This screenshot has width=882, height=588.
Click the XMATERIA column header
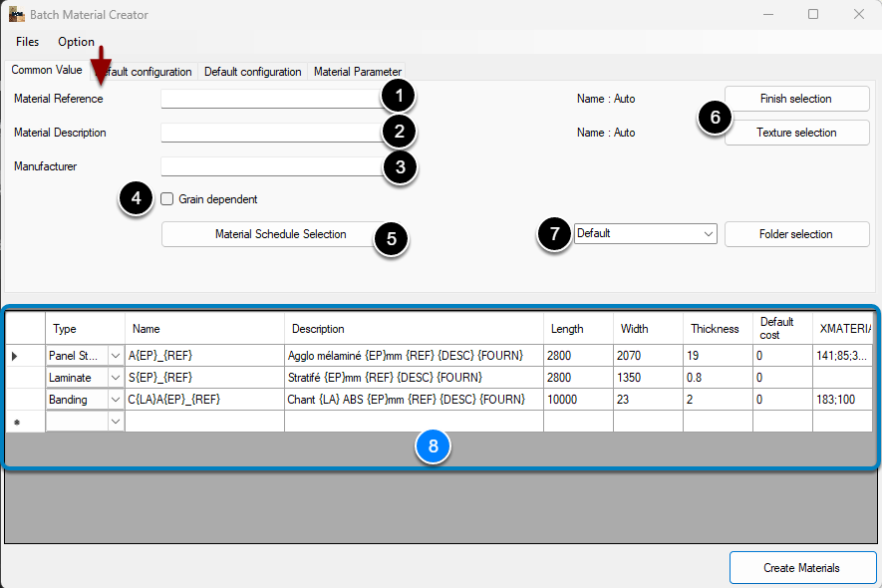[842, 329]
